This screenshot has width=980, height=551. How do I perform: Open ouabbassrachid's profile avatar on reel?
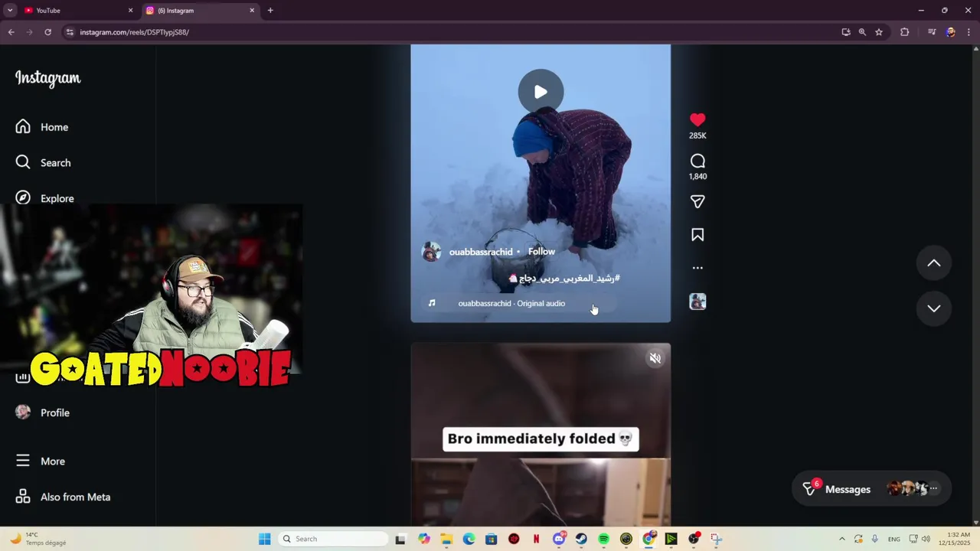(x=432, y=252)
